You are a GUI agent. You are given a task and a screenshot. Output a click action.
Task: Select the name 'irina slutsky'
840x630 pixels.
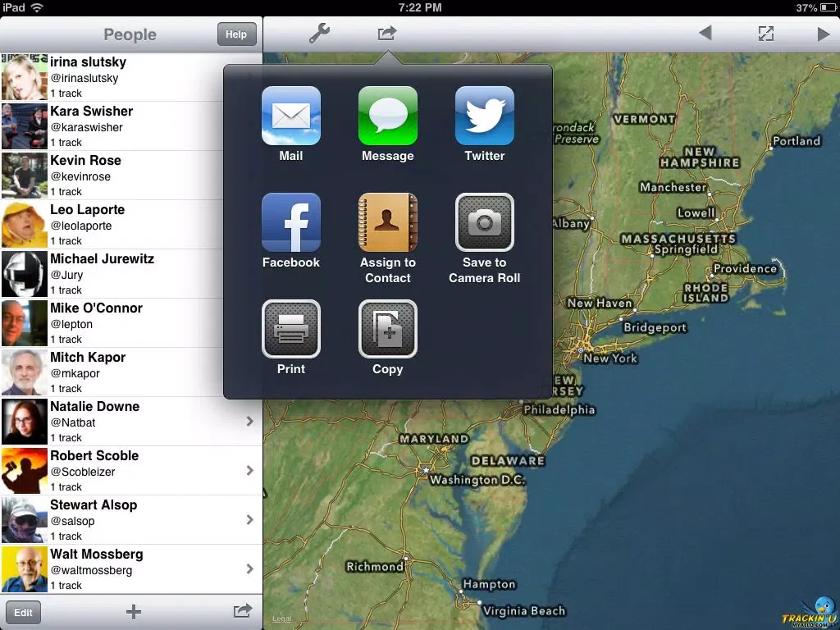point(89,62)
